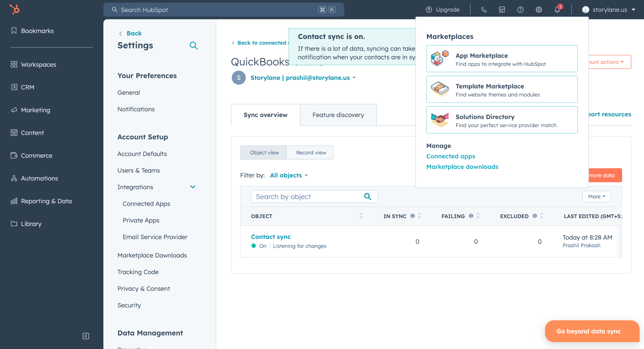This screenshot has width=644, height=349.
Task: Open the App Marketplace card
Action: pyautogui.click(x=502, y=59)
